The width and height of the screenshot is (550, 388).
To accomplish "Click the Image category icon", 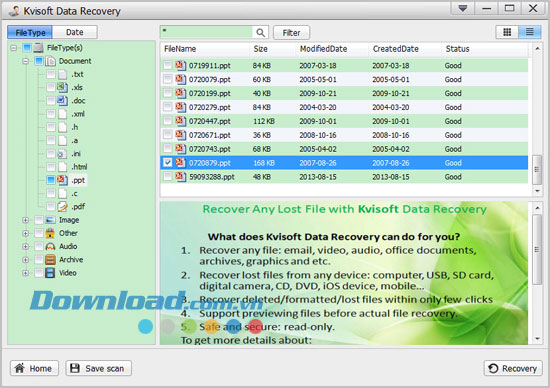I will 51,220.
